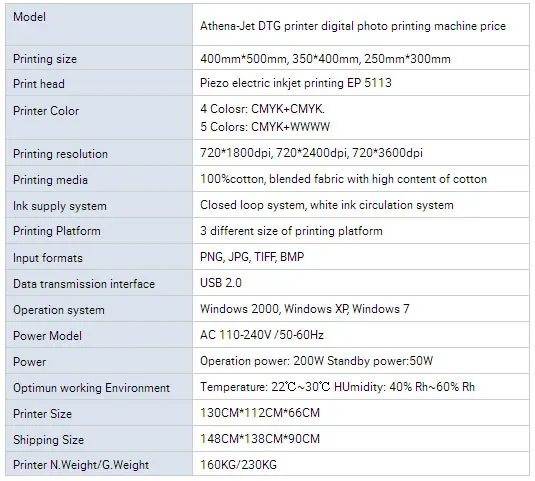Select 'Piezo electric inkjet printing EP 5113'
Image resolution: width=535 pixels, height=481 pixels.
click(296, 83)
